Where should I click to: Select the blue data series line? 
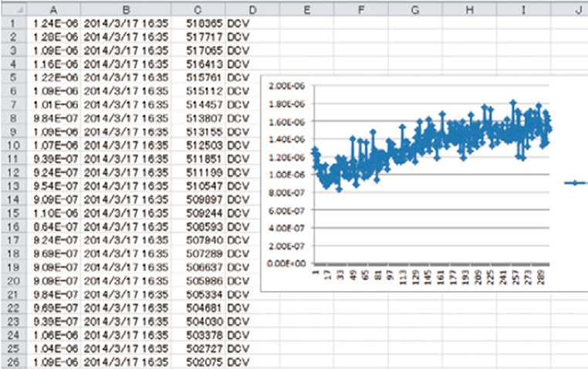[432, 144]
